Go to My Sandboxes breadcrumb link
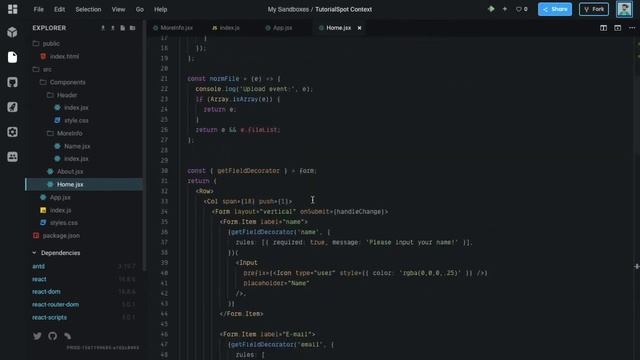The width and height of the screenshot is (640, 360). click(288, 9)
